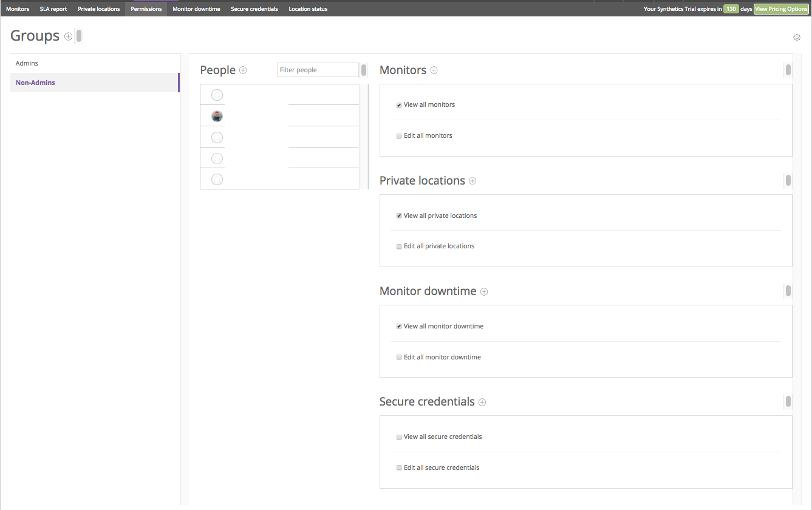Select the person with the photo avatar
Screen dimensions: 812x510
[x=217, y=116]
